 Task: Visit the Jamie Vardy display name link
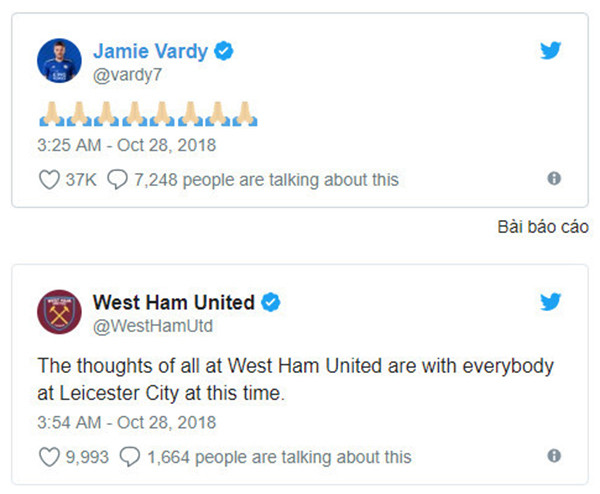tap(150, 51)
